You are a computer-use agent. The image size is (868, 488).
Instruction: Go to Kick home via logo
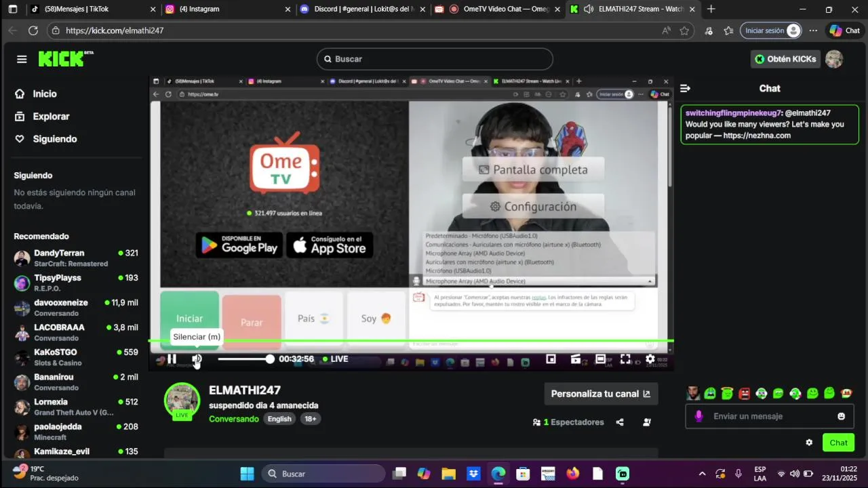pyautogui.click(x=66, y=59)
